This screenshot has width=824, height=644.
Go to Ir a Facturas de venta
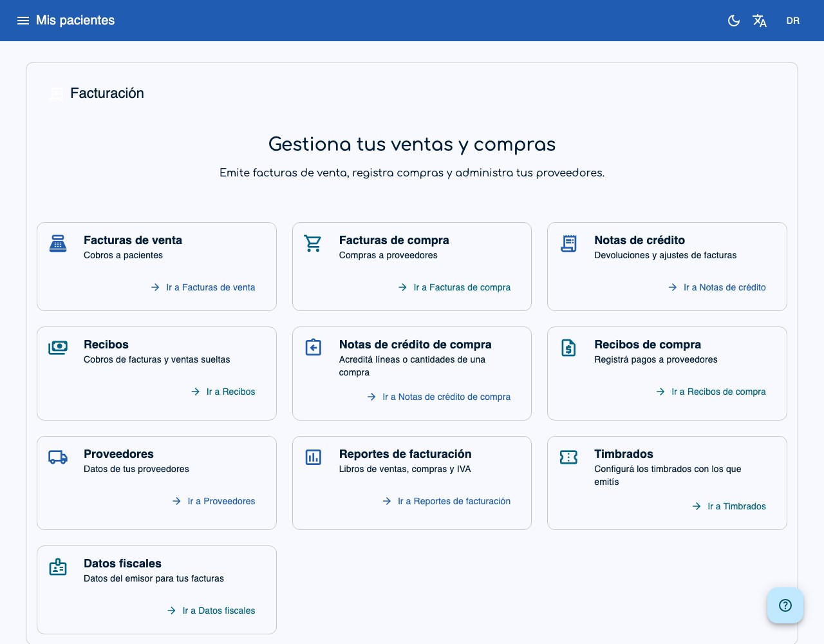pos(203,287)
